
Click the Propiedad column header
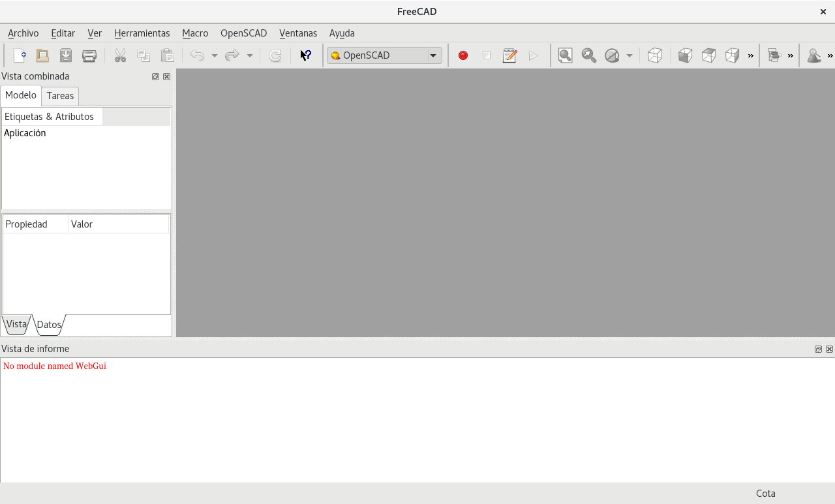click(36, 224)
